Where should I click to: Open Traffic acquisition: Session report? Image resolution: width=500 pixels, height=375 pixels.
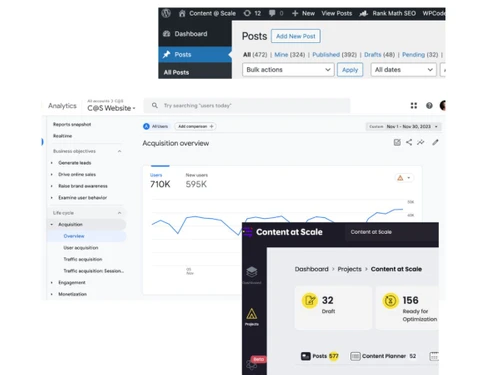pyautogui.click(x=93, y=271)
